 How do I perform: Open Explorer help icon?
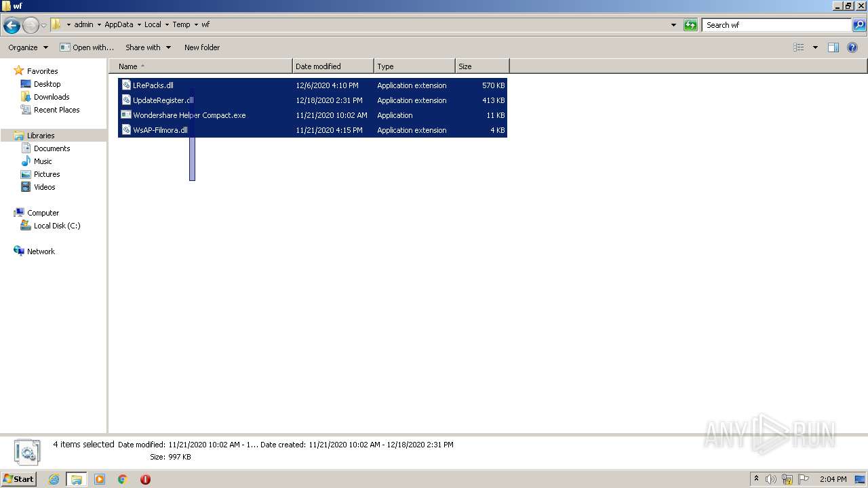click(853, 47)
